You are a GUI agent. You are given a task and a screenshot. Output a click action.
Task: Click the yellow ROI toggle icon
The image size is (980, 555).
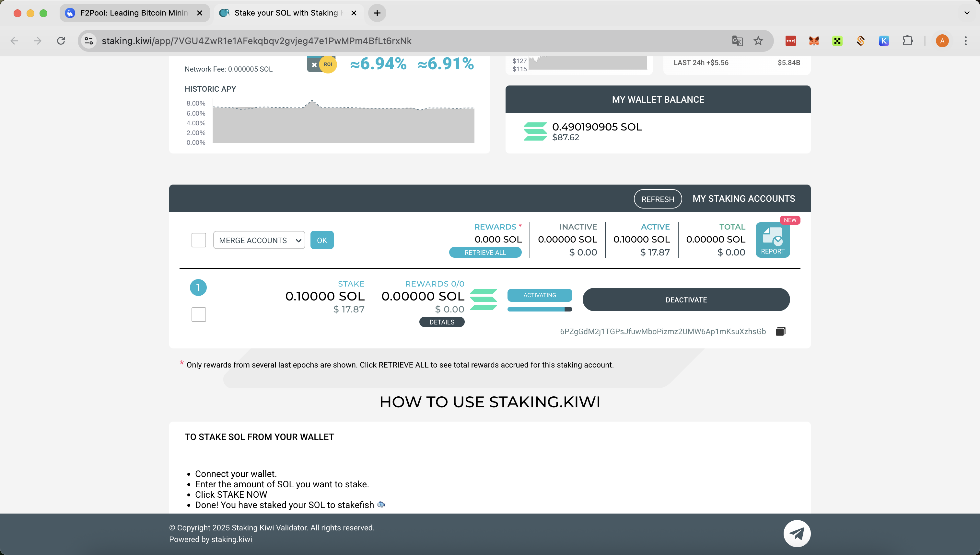(x=328, y=64)
